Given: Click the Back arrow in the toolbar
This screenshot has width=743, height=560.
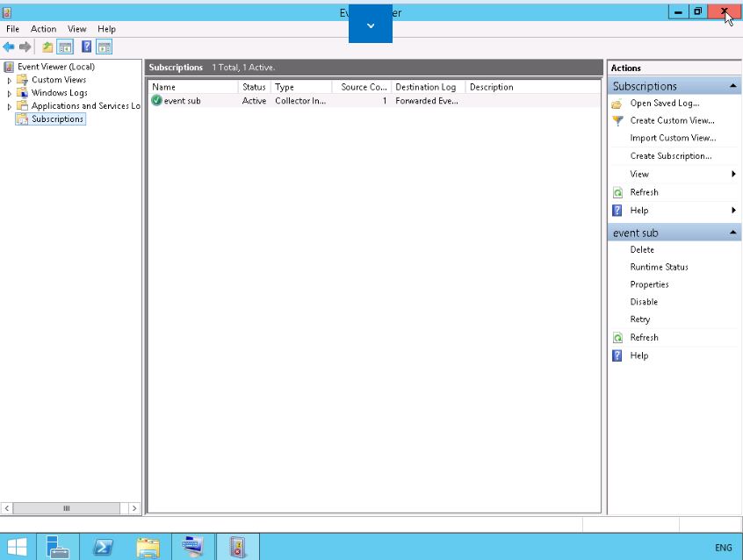Looking at the screenshot, I should 9,47.
